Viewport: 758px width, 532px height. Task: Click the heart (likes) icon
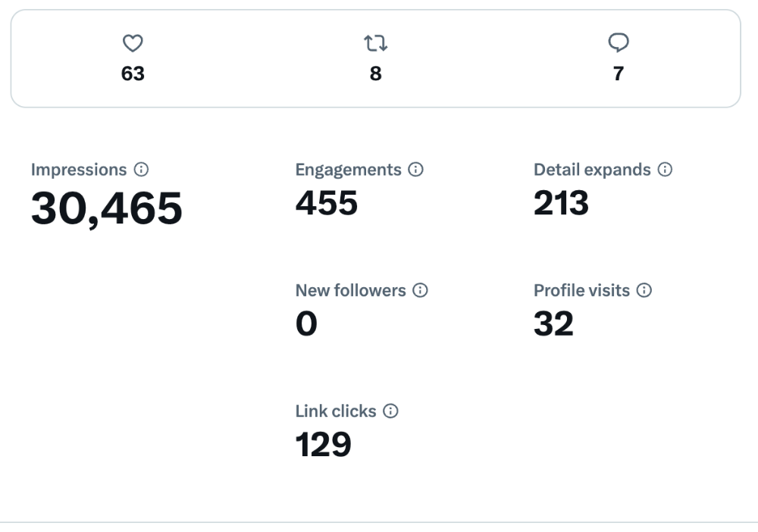133,44
